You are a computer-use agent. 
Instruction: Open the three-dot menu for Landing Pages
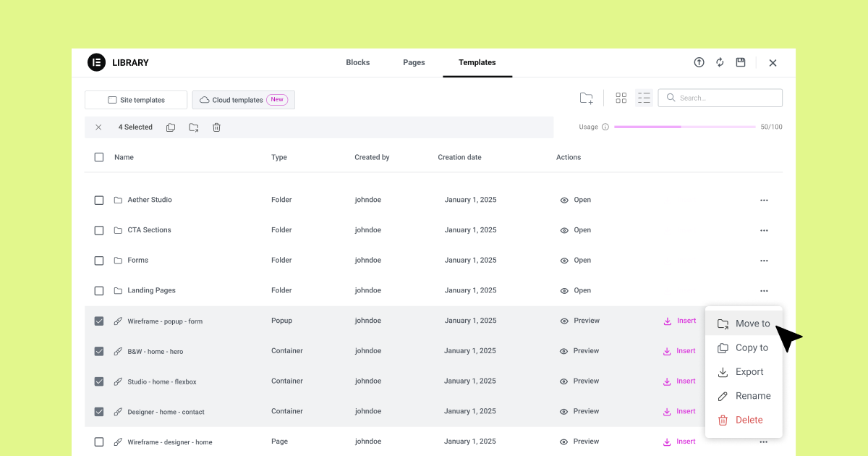(764, 290)
